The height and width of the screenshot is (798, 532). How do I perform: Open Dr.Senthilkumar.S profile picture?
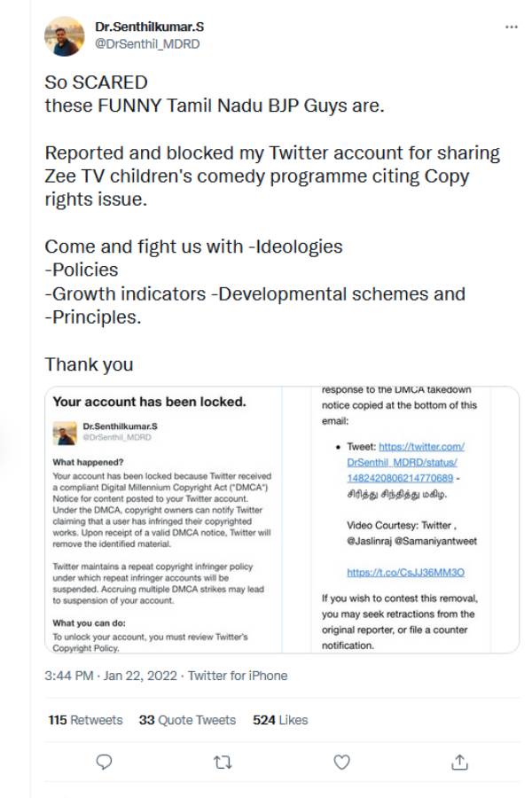pos(65,35)
